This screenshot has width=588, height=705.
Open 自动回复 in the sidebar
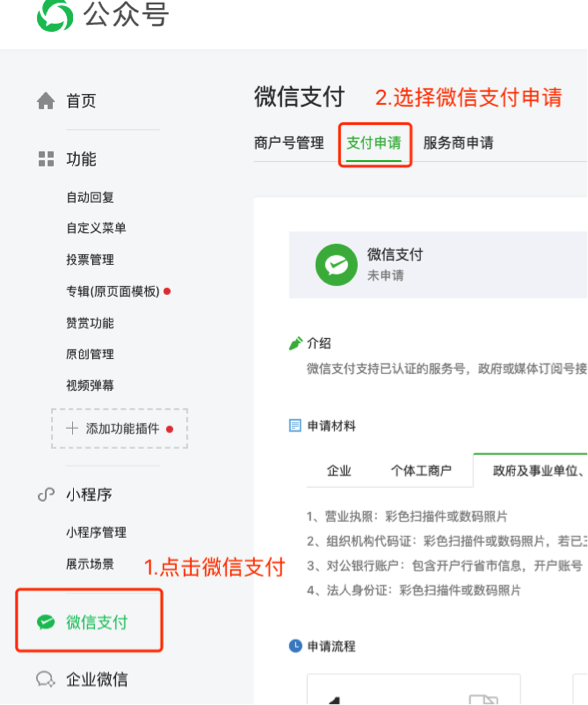(x=90, y=197)
